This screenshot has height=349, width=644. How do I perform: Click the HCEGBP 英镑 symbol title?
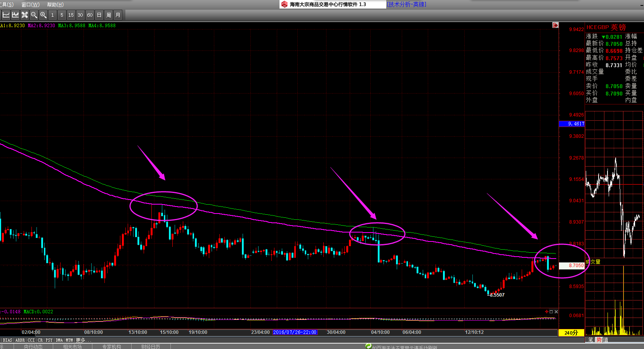[606, 27]
